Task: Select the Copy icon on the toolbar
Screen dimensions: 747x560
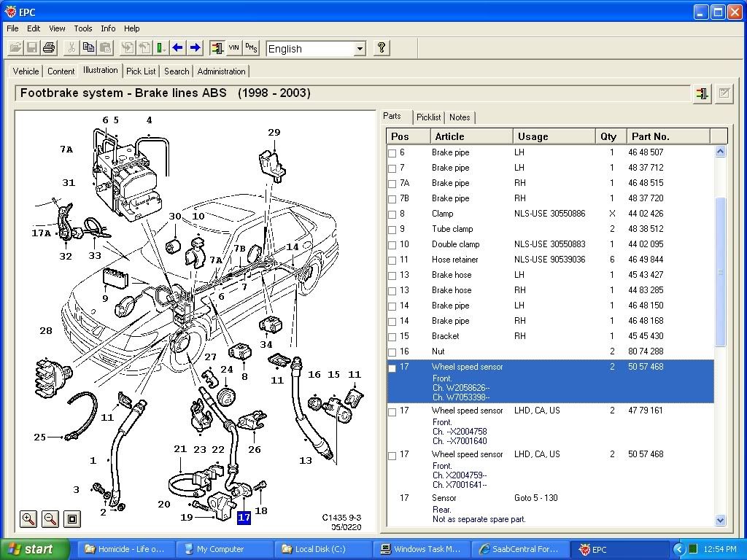Action: point(88,48)
